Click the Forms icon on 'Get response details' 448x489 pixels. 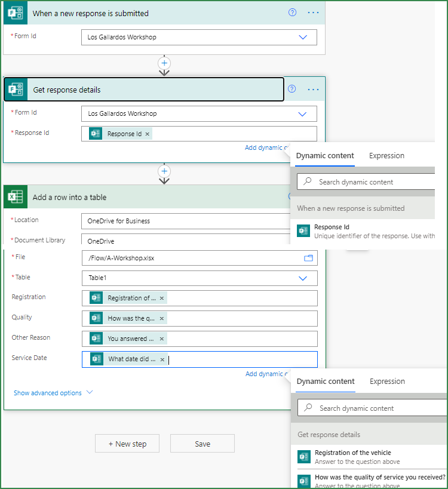(x=16, y=89)
